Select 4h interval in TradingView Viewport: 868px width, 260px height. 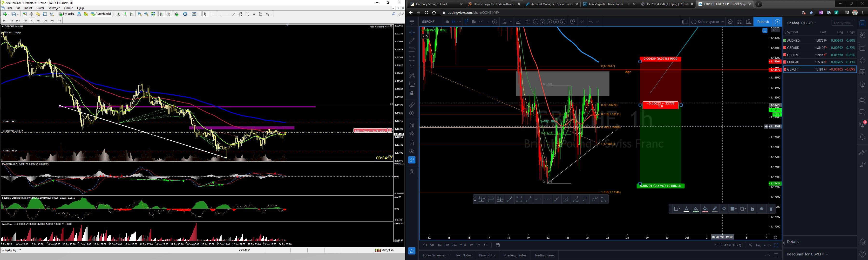447,22
